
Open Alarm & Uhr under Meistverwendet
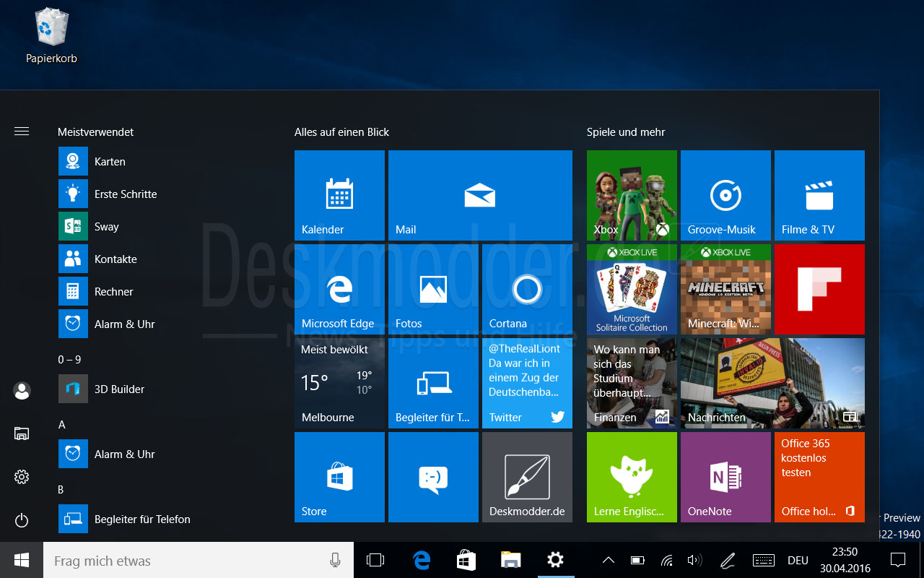pos(162,324)
